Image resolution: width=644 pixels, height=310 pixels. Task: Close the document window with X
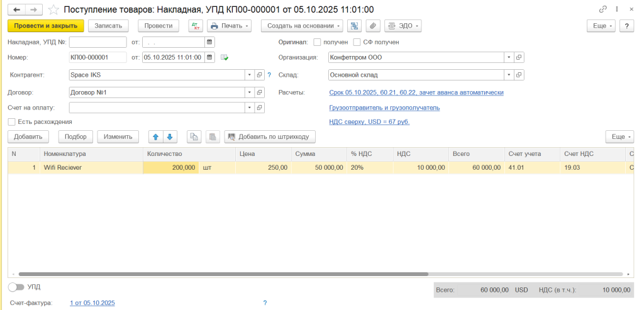tap(631, 9)
